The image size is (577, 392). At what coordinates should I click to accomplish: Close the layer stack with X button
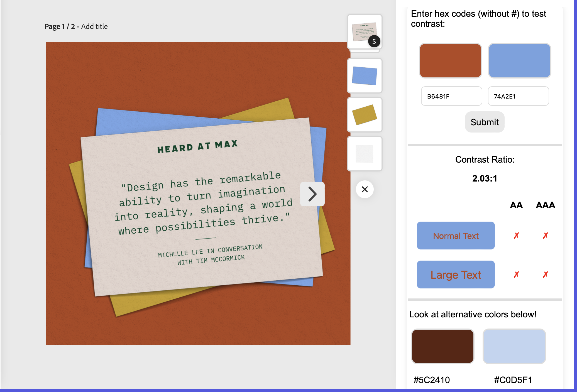365,189
